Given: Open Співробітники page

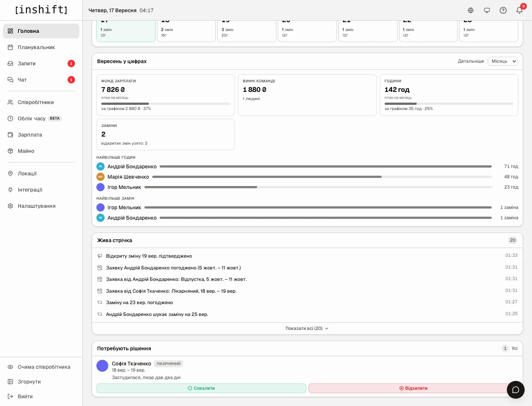Looking at the screenshot, I should coord(41,102).
